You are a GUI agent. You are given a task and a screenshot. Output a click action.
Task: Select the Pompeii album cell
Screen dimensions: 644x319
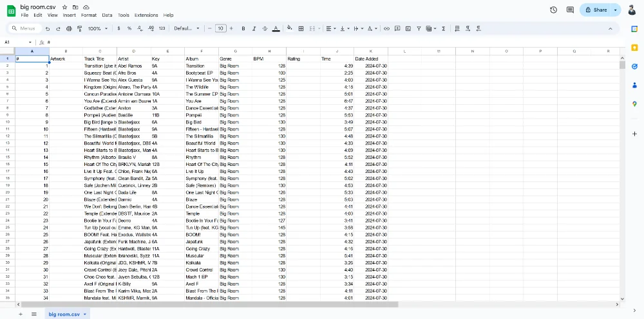[201, 115]
